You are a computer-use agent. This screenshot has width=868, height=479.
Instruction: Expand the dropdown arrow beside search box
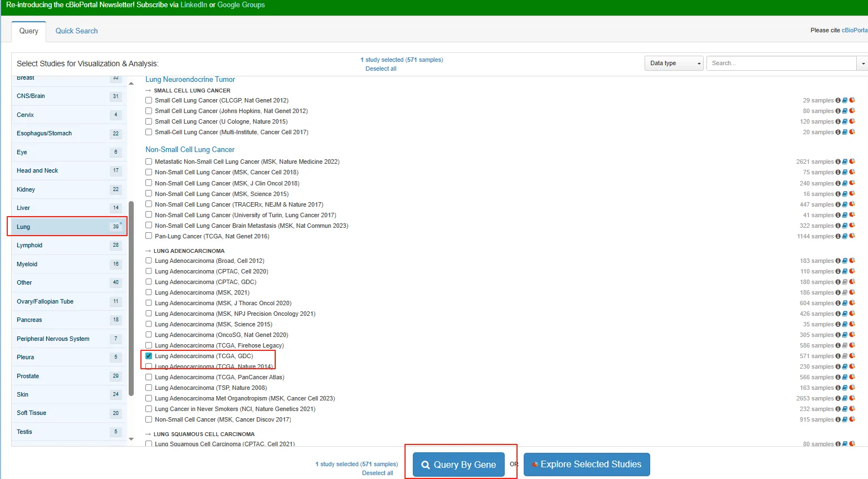click(862, 63)
